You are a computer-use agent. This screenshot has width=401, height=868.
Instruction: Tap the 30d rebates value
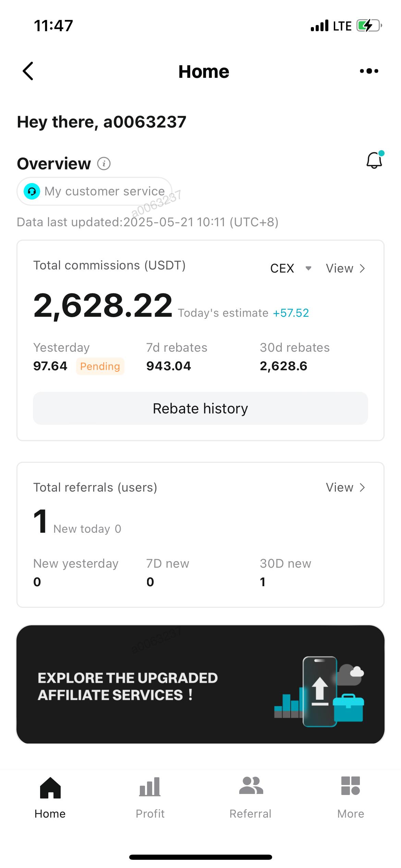coord(283,366)
